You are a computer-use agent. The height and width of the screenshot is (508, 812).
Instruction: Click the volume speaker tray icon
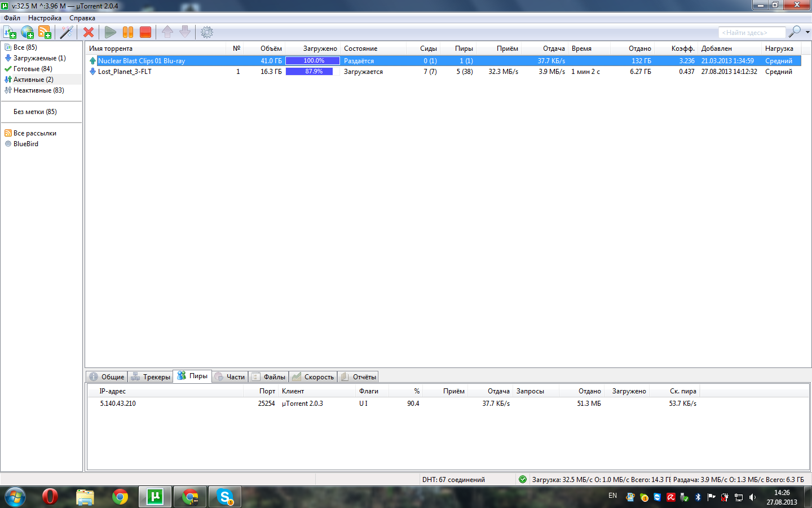click(752, 497)
